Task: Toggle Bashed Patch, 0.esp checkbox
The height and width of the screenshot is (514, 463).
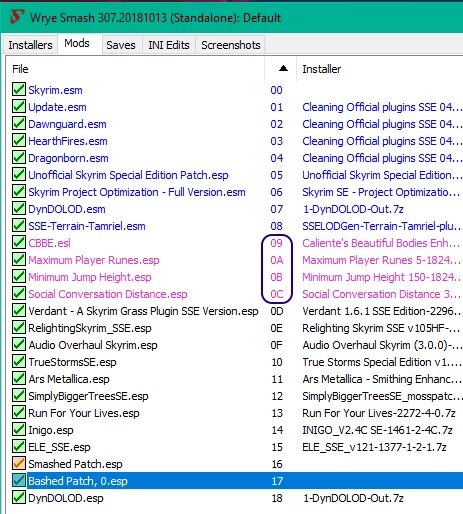Action: pos(19,481)
